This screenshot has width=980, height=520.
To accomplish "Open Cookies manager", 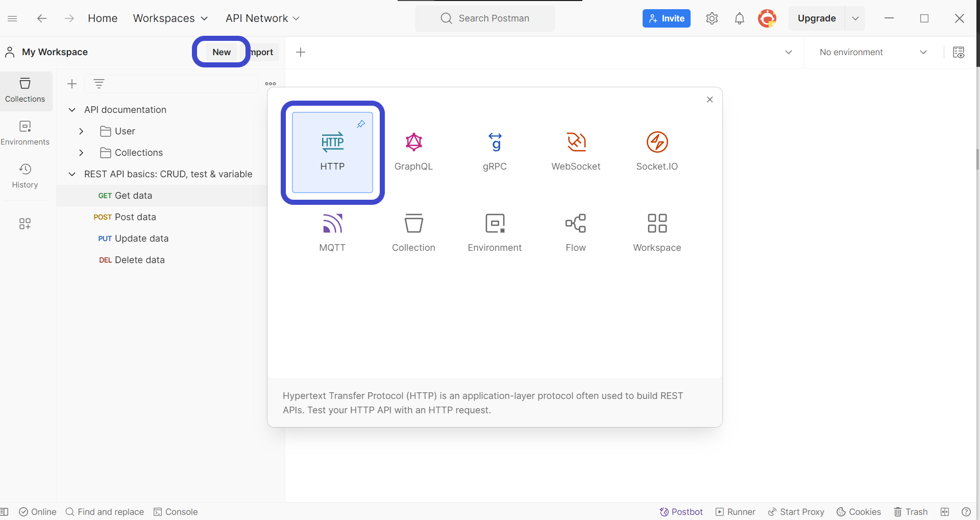I will pos(859,512).
